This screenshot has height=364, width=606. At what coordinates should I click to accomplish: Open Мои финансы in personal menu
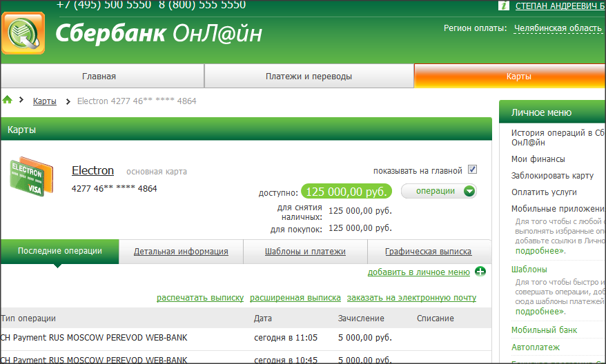click(x=538, y=159)
